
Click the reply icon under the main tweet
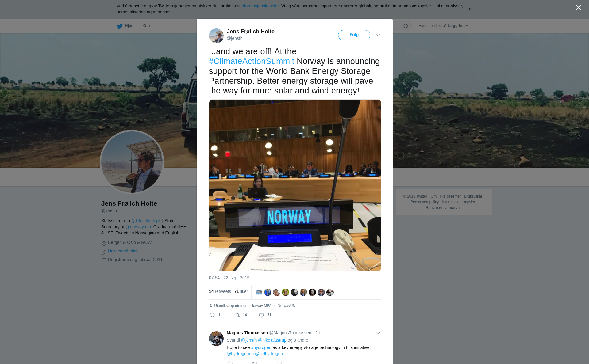pyautogui.click(x=212, y=315)
